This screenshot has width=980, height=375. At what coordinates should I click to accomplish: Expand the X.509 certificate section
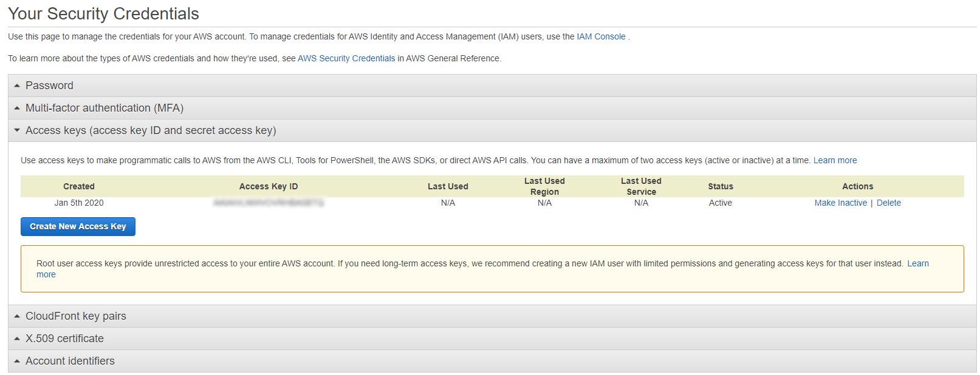64,338
